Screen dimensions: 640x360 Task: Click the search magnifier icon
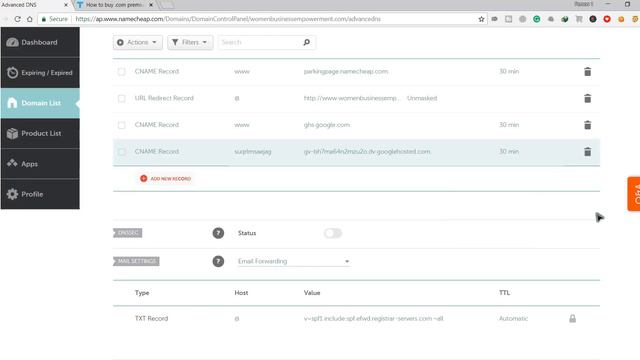tap(307, 42)
